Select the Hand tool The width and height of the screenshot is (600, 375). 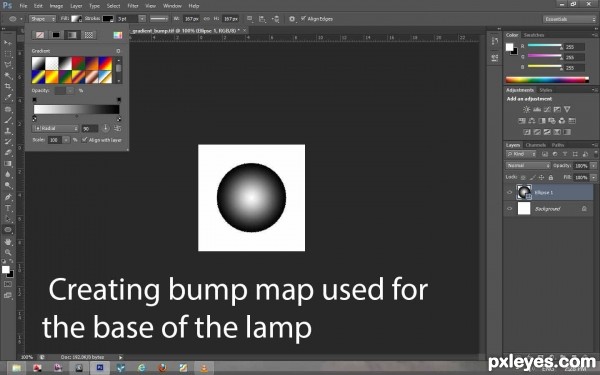[x=8, y=241]
